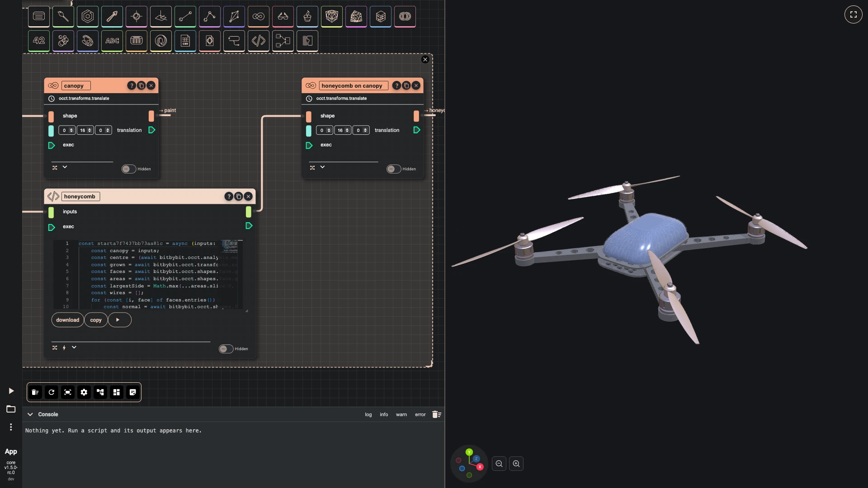Open help for canopy node
This screenshot has height=488, width=868.
[131, 85]
